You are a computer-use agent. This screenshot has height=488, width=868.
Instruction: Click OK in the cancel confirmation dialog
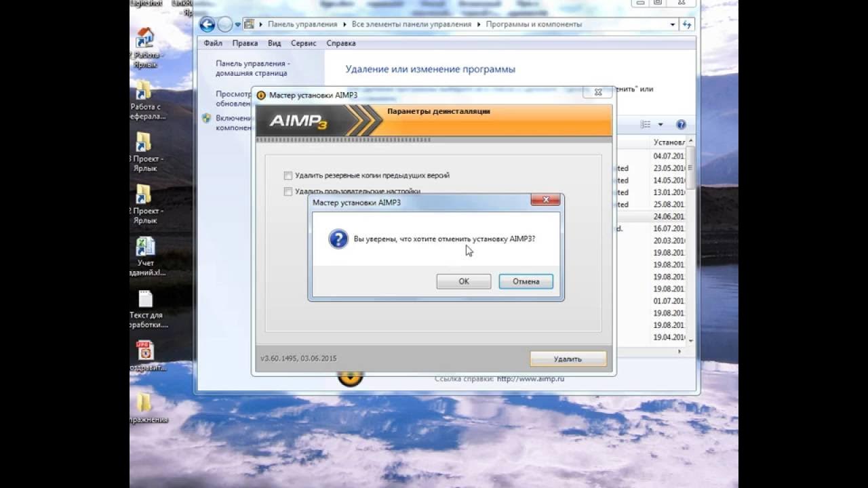pyautogui.click(x=464, y=281)
